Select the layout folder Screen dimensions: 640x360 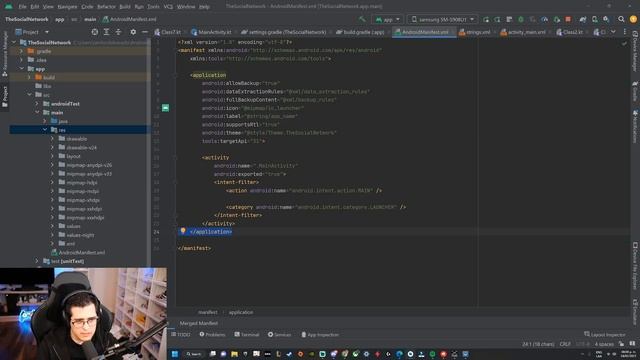pos(73,156)
